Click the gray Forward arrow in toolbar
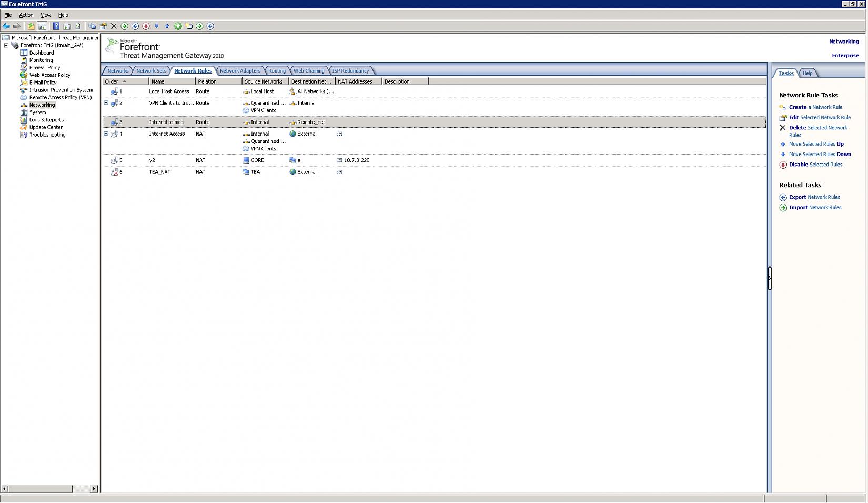 click(17, 26)
